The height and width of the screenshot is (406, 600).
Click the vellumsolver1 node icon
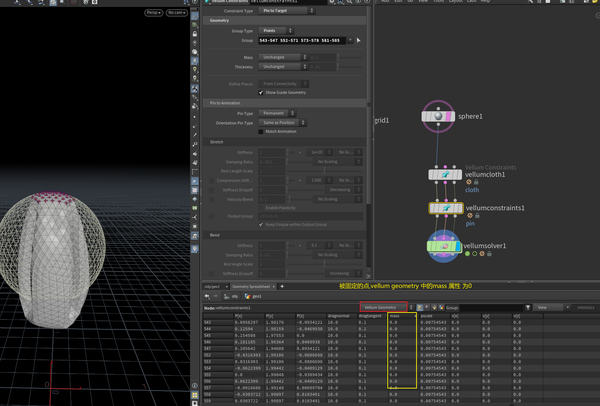pos(442,245)
